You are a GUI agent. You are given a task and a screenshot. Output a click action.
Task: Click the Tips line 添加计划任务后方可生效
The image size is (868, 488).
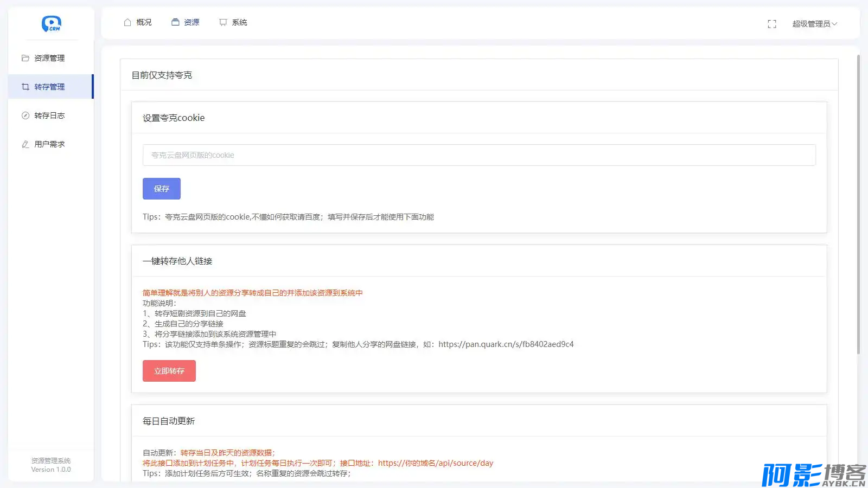tap(247, 473)
